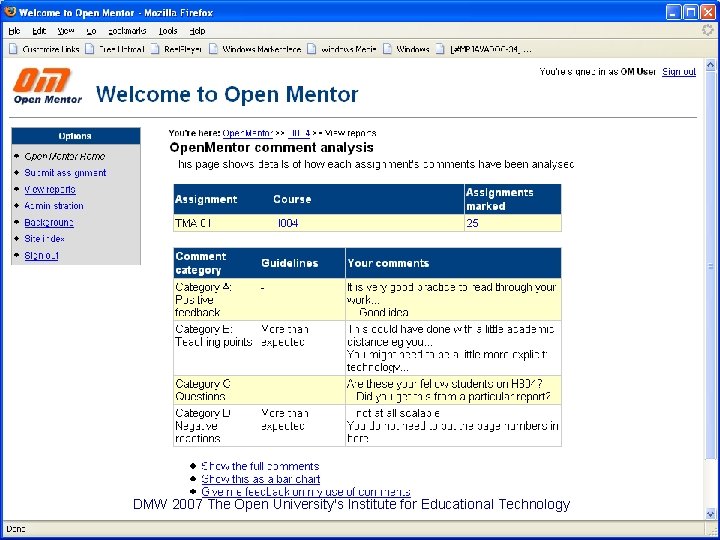This screenshot has width=720, height=540.
Task: Click the 'Welcome to Open Mentor' page title
Action: tap(227, 94)
